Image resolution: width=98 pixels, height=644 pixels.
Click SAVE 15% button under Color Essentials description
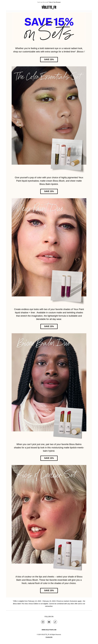pos(49,191)
